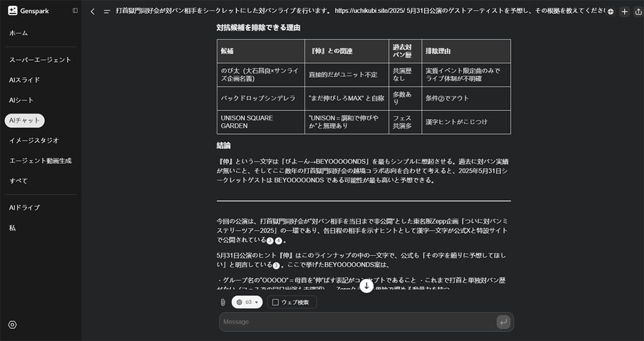Click the バックドロップシンデレラ cell
This screenshot has height=341, width=644.
click(x=261, y=98)
